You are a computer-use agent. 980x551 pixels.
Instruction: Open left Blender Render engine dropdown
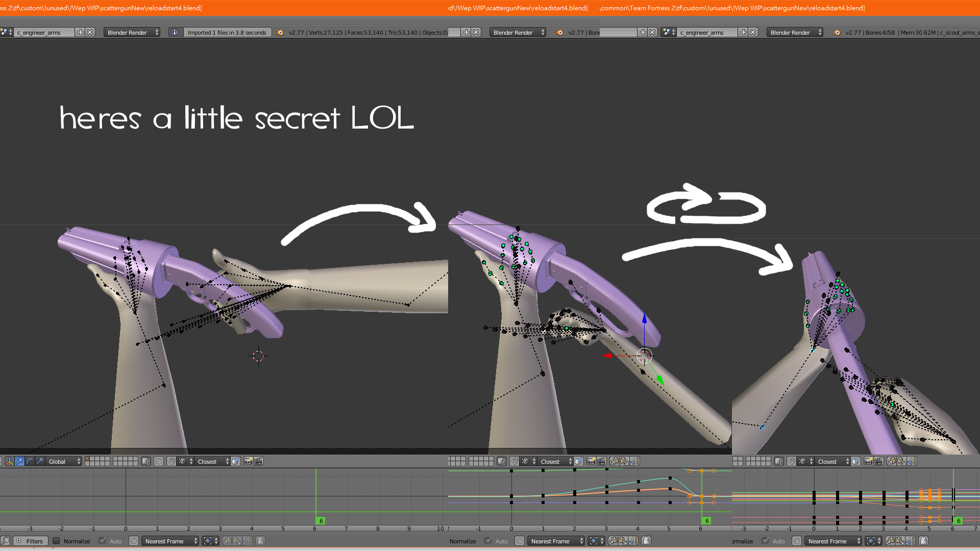[133, 32]
